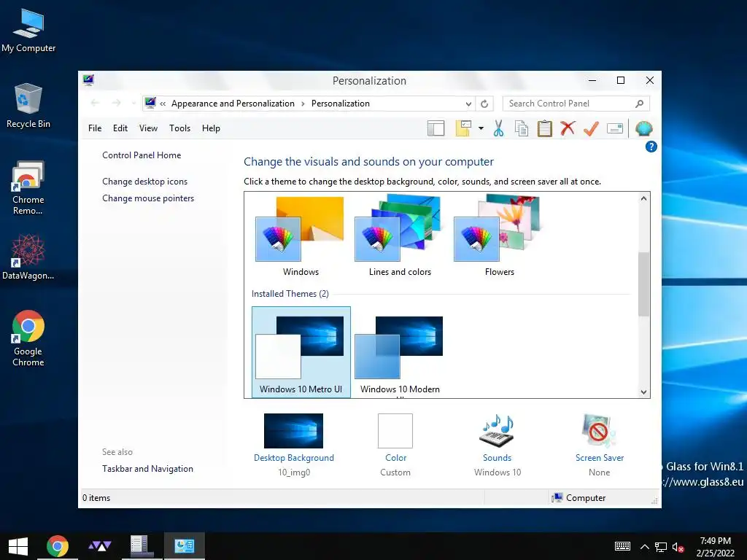Click the Cut scissors icon
This screenshot has height=560, width=747.
(498, 128)
